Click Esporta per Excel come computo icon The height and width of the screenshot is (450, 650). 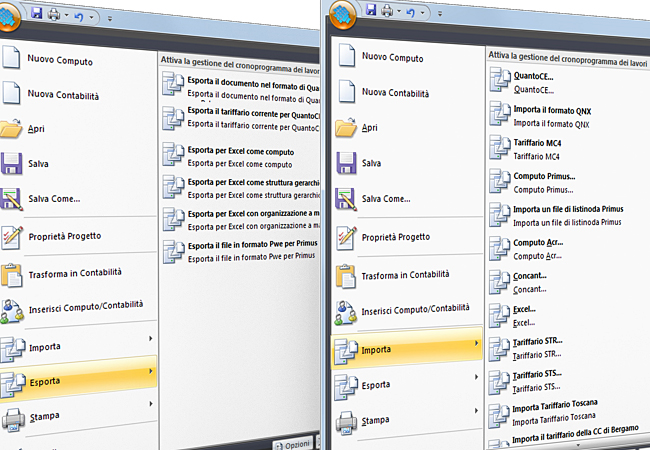[x=172, y=155]
